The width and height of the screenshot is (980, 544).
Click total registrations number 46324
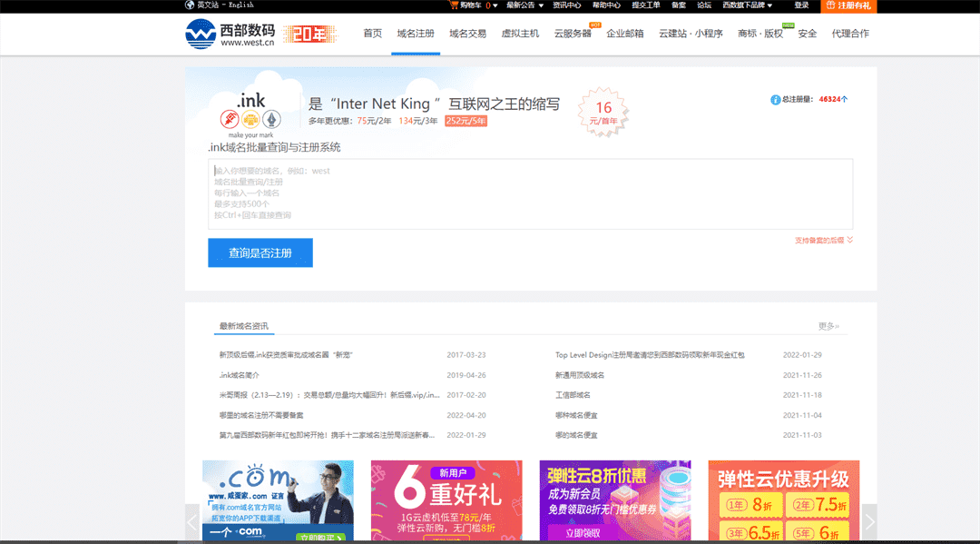click(832, 99)
